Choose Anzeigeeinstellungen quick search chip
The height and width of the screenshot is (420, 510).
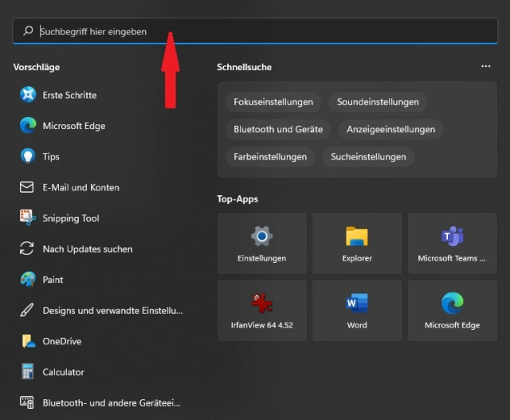390,129
